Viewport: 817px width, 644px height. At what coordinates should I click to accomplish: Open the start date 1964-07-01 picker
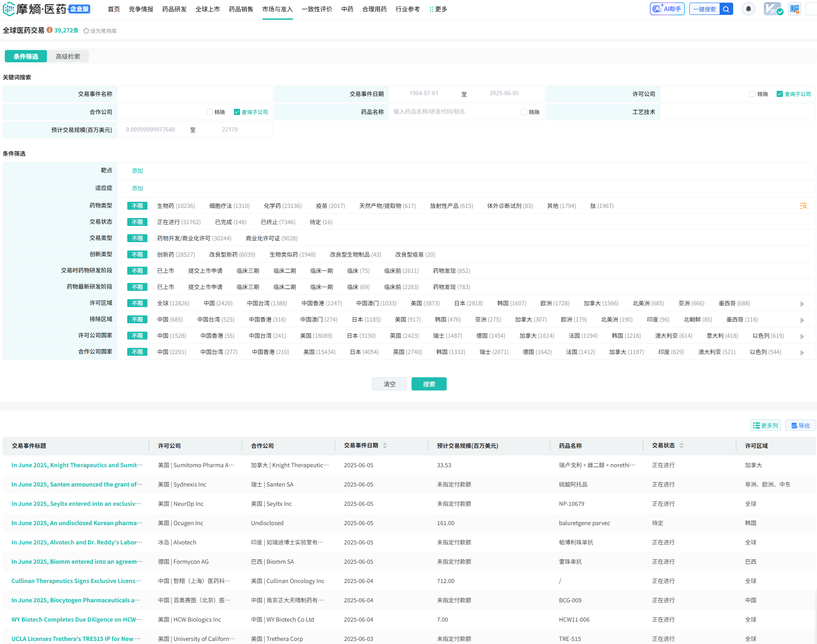[423, 93]
